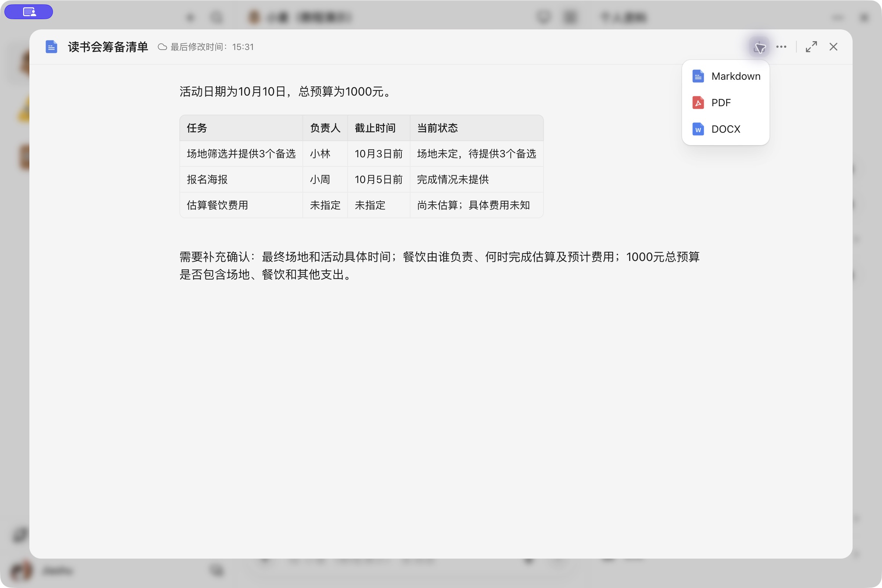Screen dimensions: 882x588
Task: Click cell 尚未估算；具体费用未知
Action: click(x=477, y=205)
